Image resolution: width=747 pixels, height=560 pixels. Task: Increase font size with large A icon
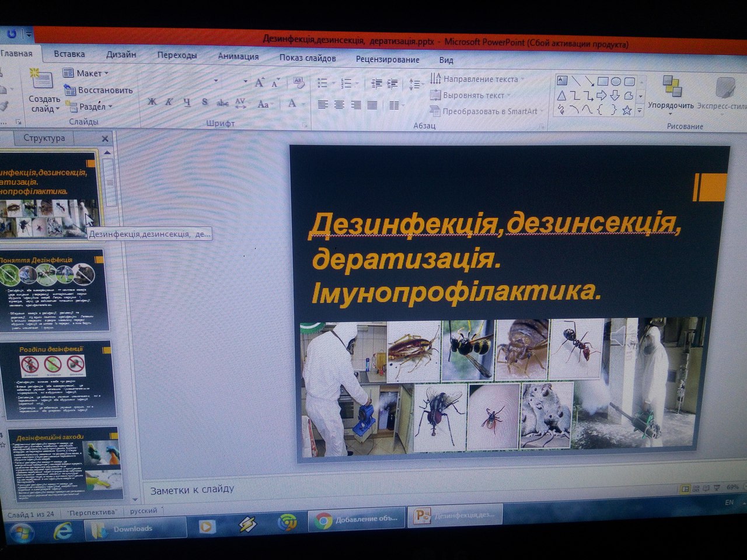pos(259,82)
